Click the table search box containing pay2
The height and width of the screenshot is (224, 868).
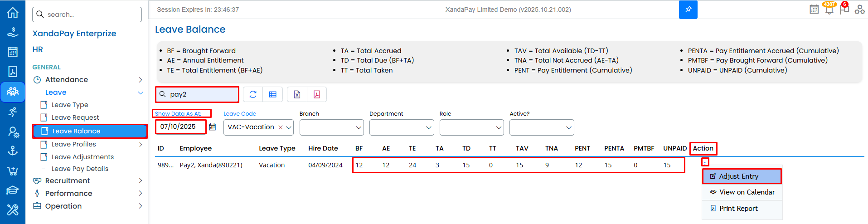click(197, 94)
